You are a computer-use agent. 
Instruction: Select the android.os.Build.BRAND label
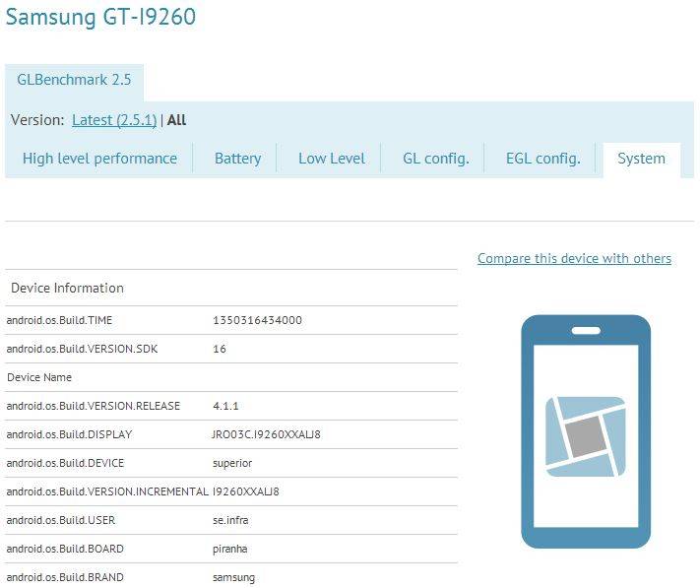click(65, 577)
